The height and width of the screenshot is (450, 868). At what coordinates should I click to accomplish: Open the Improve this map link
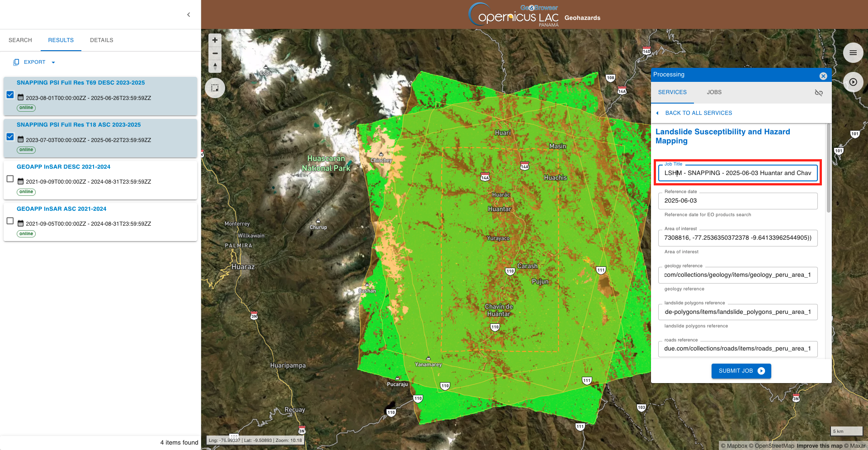[x=819, y=446]
